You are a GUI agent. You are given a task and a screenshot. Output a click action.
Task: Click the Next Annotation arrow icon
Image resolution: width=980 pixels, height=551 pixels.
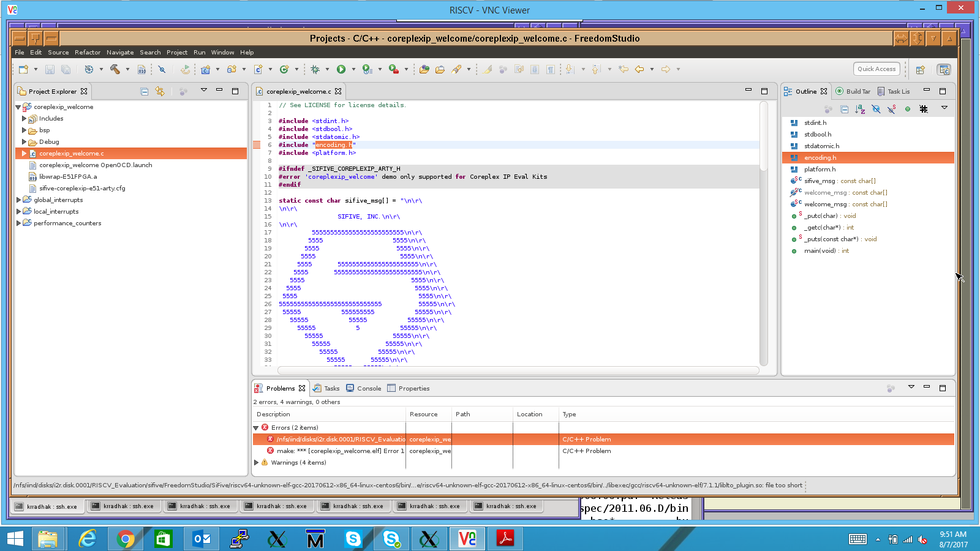[570, 69]
